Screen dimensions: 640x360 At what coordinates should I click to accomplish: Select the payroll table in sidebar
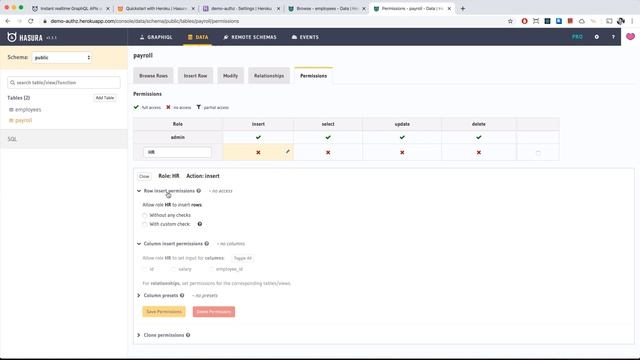tap(23, 120)
